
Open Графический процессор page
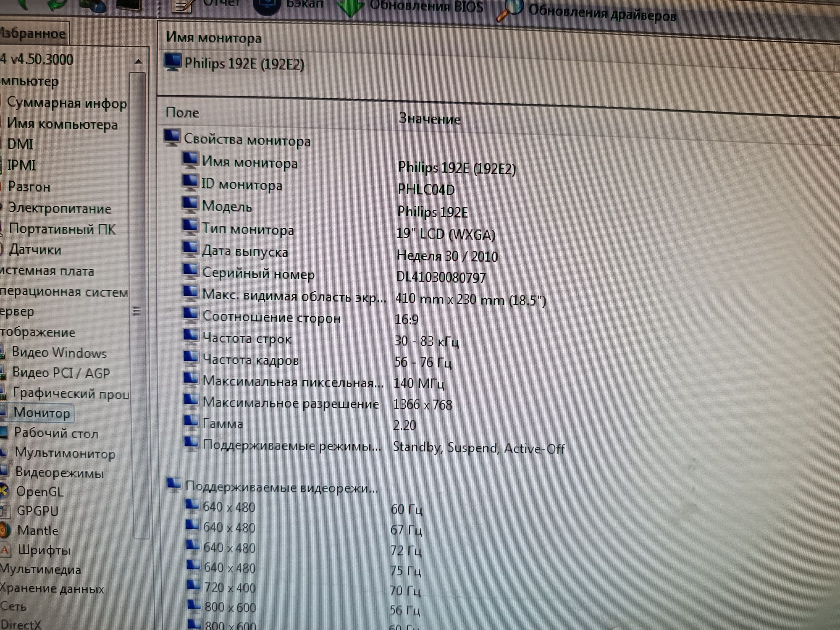point(71,394)
